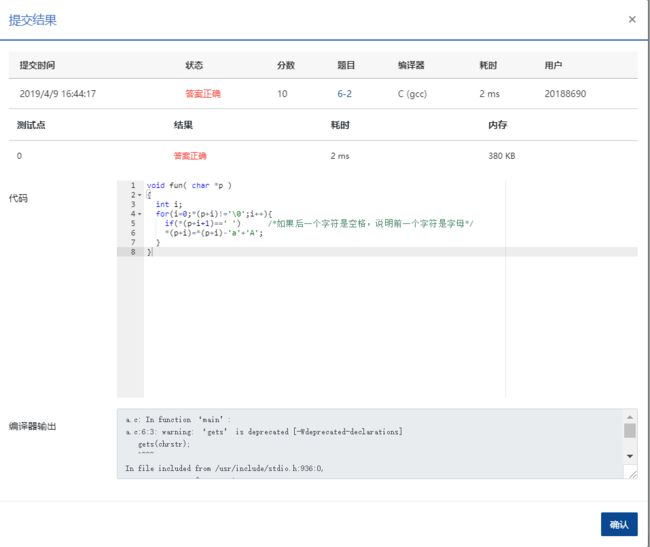Click the 答案正确 result for test point 0
This screenshot has height=547, width=650.
click(190, 156)
